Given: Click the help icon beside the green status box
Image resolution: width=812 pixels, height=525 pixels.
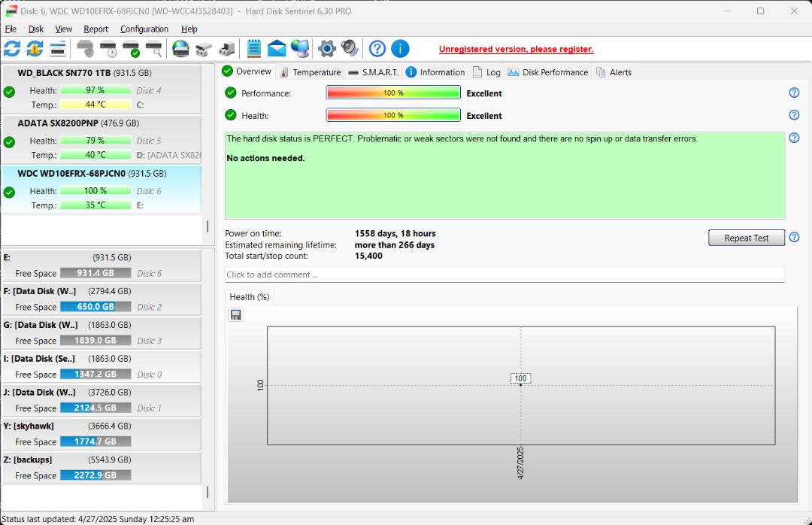Looking at the screenshot, I should 794,138.
